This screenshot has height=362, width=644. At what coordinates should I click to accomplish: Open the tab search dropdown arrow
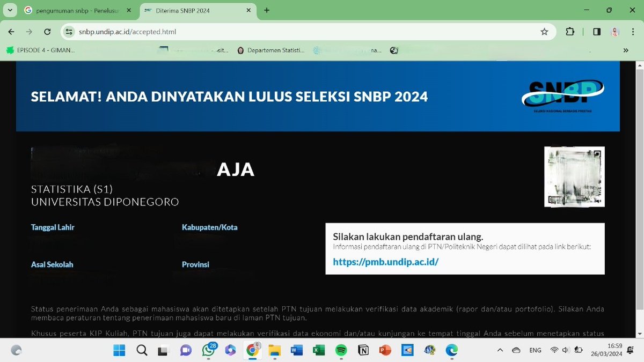point(11,10)
